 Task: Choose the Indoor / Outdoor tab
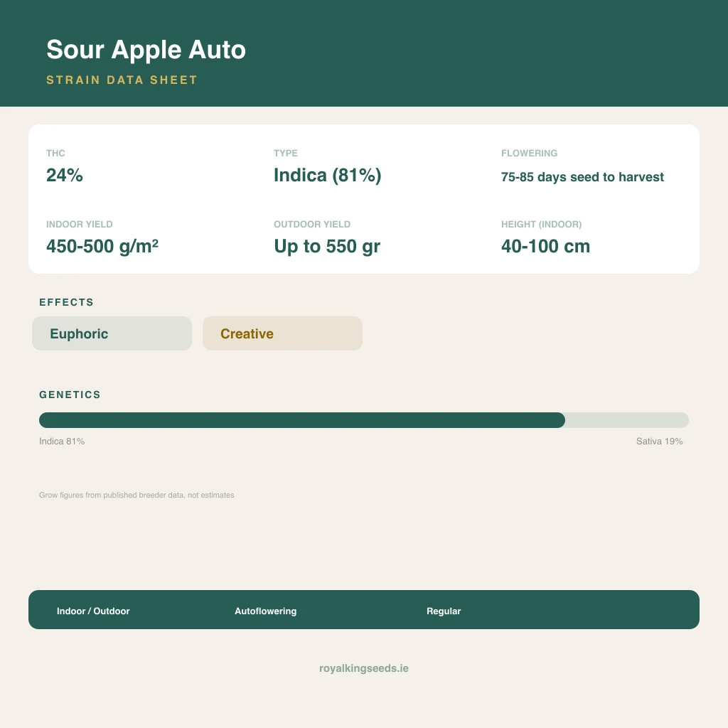[x=93, y=611]
